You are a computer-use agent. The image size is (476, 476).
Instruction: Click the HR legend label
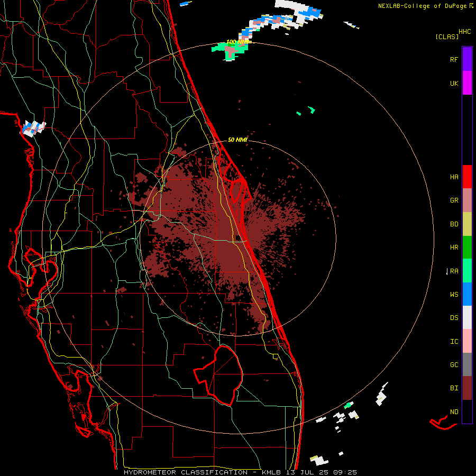(x=454, y=248)
